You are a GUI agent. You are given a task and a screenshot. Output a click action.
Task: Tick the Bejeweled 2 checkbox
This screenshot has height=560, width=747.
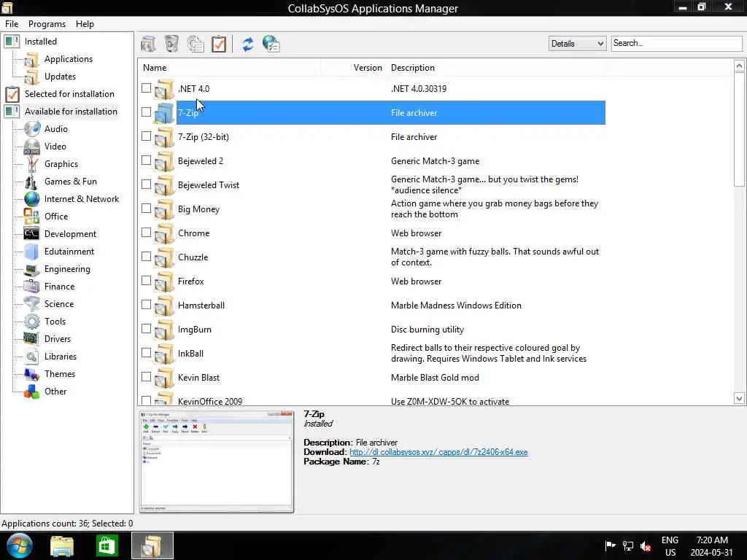(x=146, y=160)
